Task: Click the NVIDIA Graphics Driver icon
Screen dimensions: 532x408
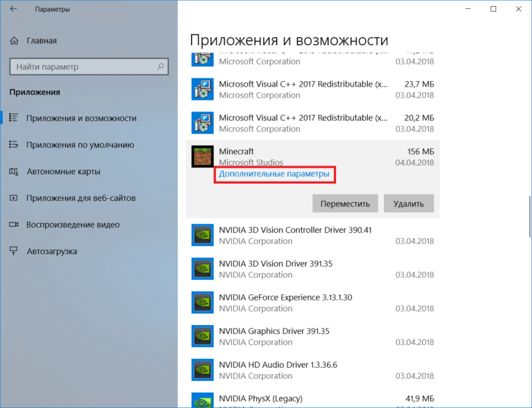Action: click(202, 336)
